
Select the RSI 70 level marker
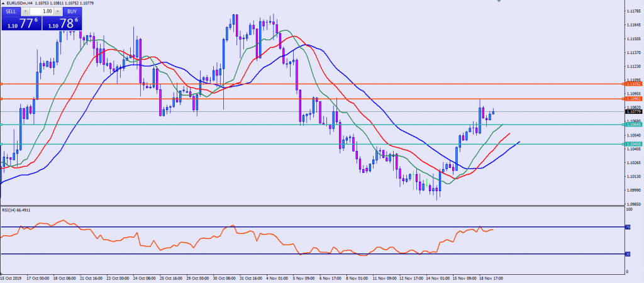626,227
